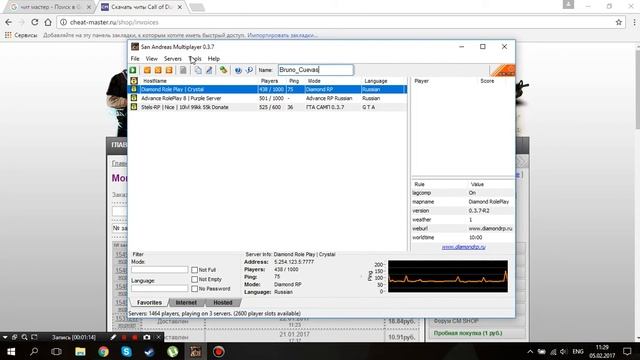Open taskbar search magnifier
This screenshot has height=360, width=640.
pyautogui.click(x=34, y=351)
